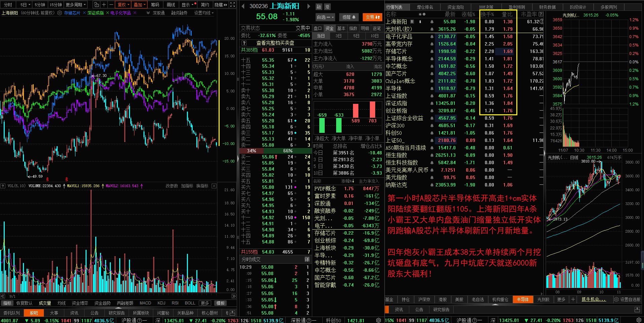
Task: Switch to 5分钟 period
Action: pyautogui.click(x=40, y=5)
